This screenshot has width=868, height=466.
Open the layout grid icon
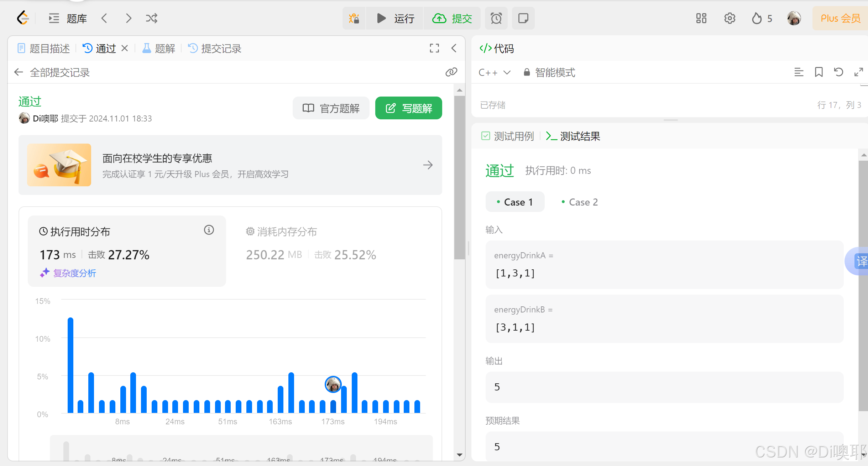pyautogui.click(x=701, y=18)
